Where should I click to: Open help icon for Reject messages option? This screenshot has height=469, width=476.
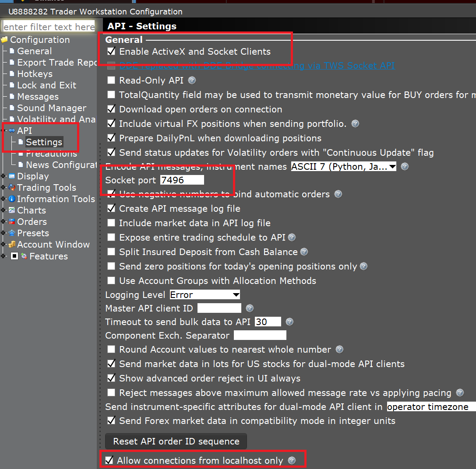pyautogui.click(x=460, y=392)
